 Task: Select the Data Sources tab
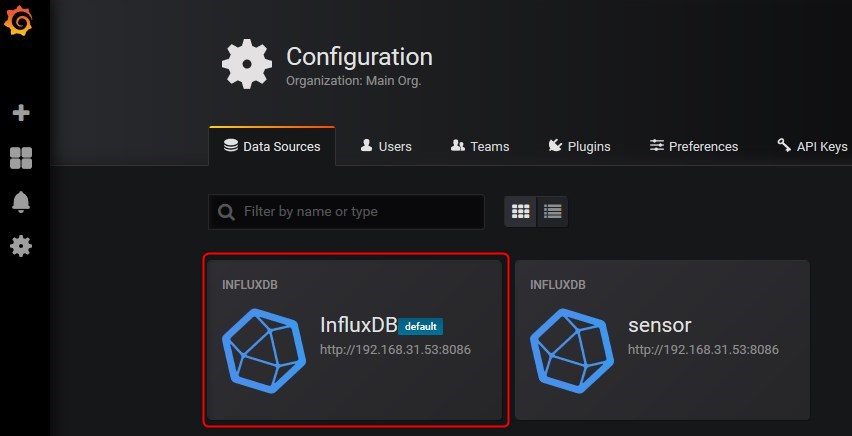[x=272, y=146]
